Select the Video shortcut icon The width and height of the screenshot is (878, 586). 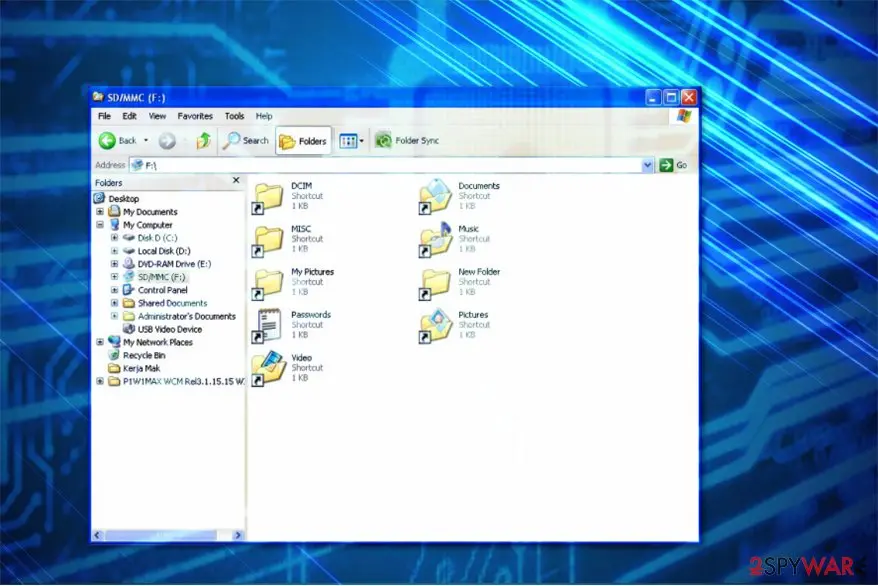pyautogui.click(x=268, y=369)
